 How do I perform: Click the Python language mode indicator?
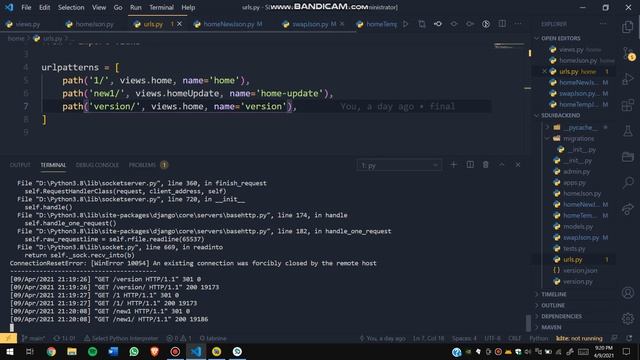(x=539, y=338)
